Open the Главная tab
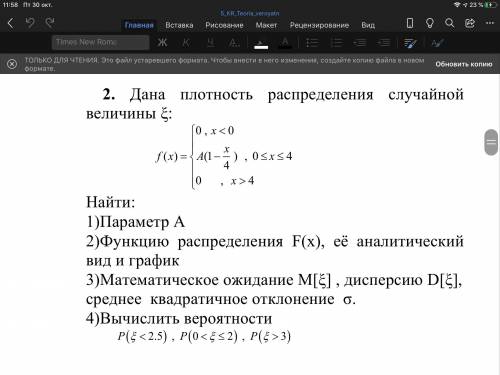The width and height of the screenshot is (500, 375). [x=139, y=25]
